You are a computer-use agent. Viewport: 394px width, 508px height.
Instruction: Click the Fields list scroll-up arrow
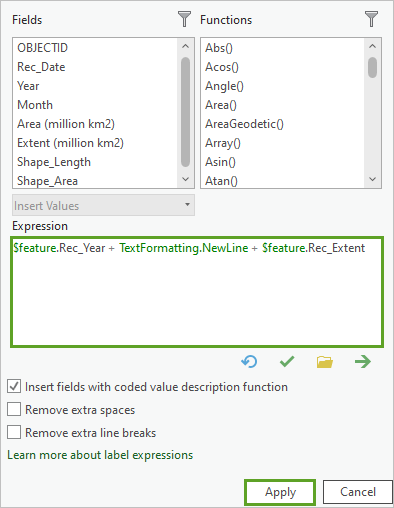(186, 46)
